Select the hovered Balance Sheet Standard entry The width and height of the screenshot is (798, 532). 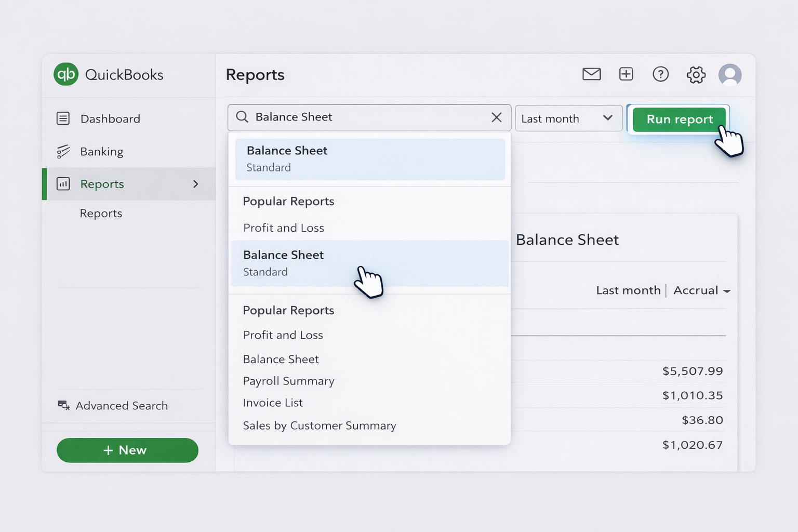click(370, 263)
